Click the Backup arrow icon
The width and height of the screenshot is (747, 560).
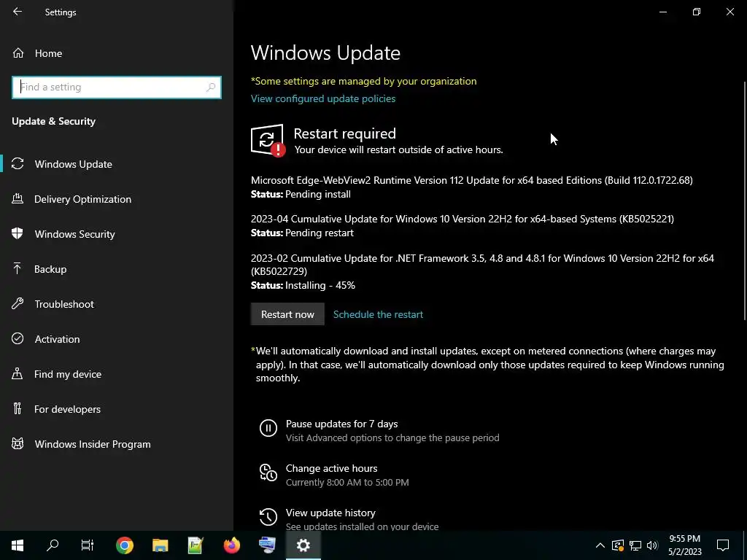pos(18,269)
